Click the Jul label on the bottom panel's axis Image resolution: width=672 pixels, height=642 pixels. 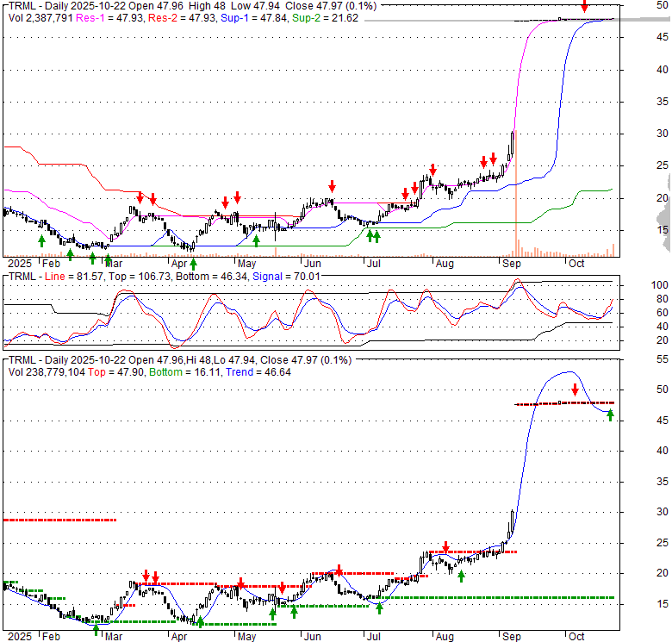(373, 635)
